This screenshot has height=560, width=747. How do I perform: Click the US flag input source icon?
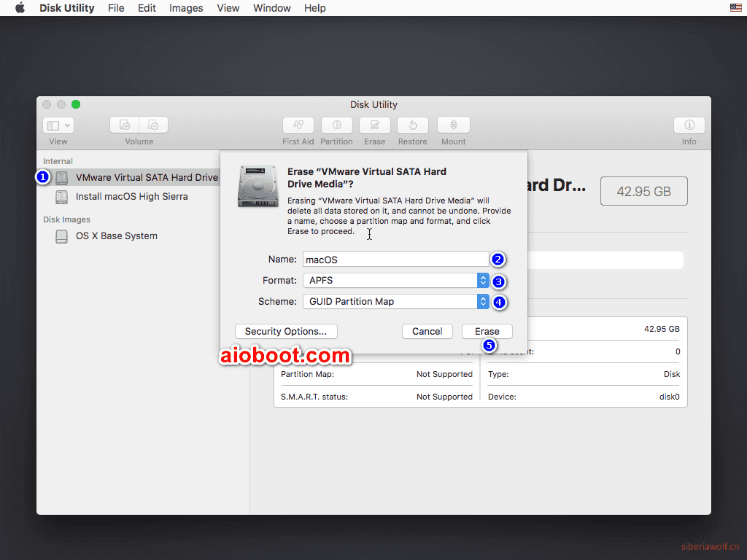tap(735, 7)
